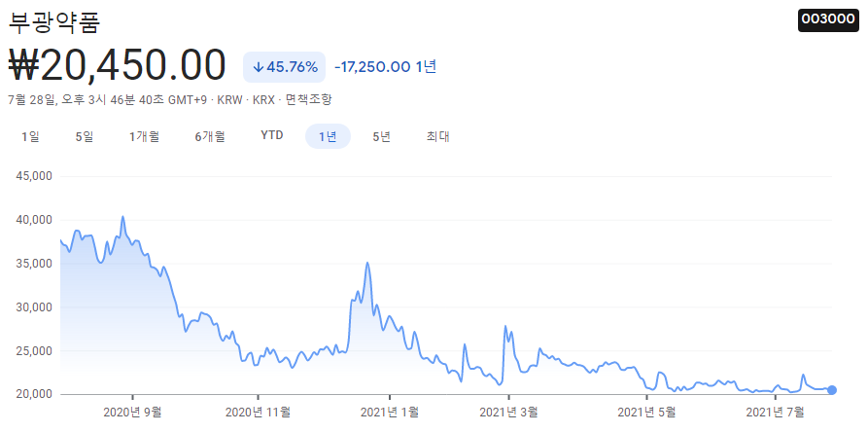Click the down-arrow 45.76% change badge
868x432 pixels.
(x=284, y=67)
